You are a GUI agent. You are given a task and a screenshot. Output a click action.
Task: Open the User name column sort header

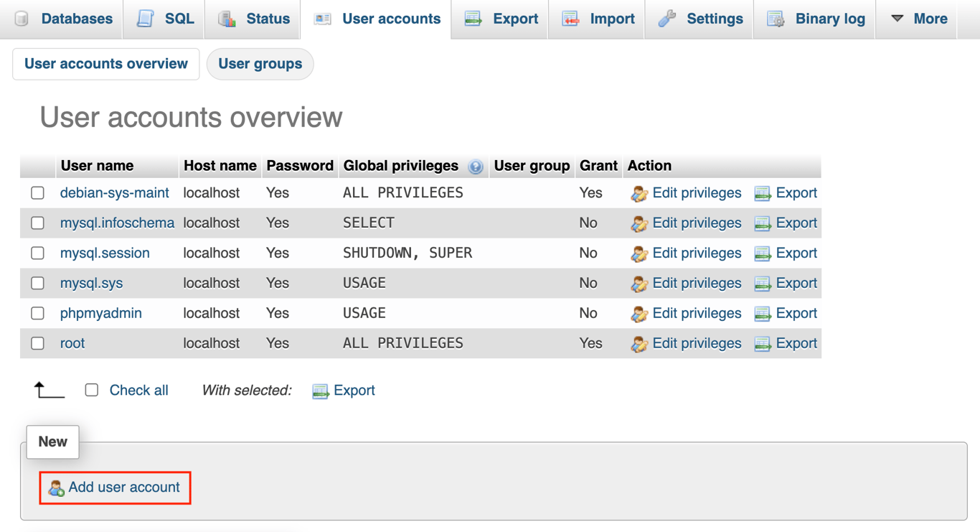[97, 166]
